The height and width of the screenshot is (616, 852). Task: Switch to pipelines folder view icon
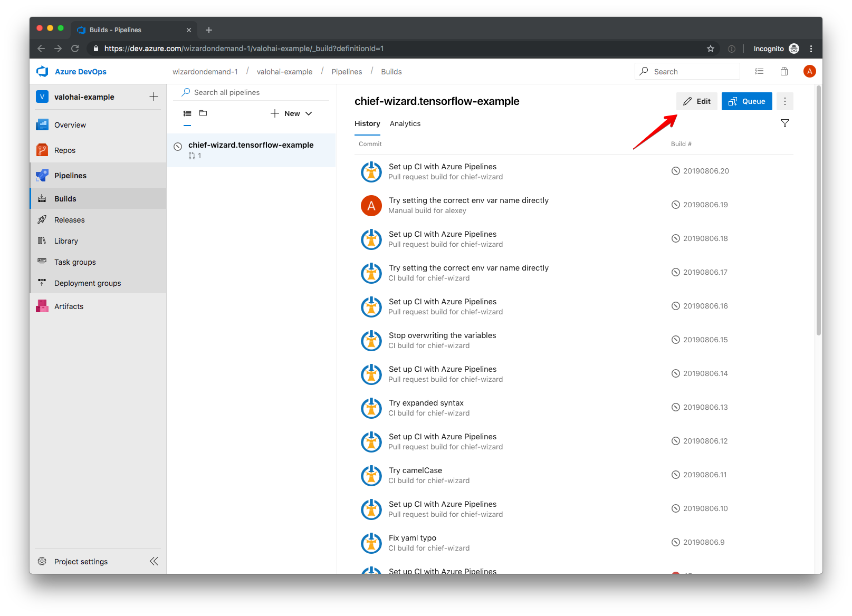coord(203,113)
